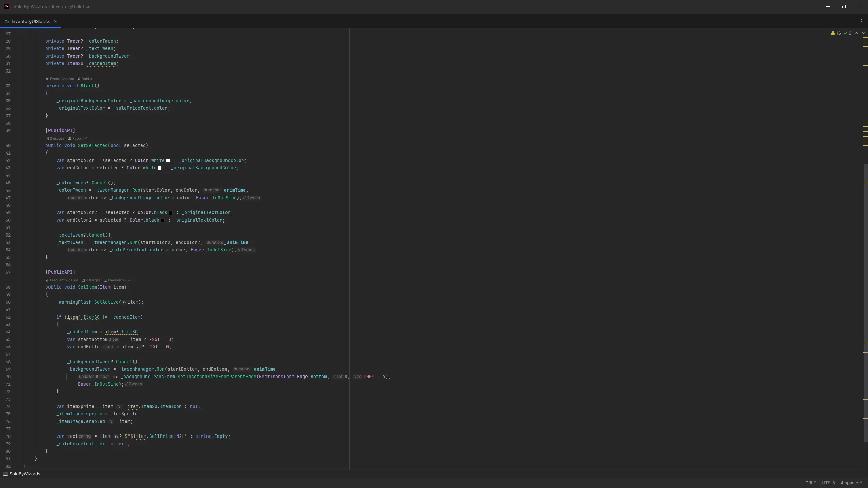Viewport: 868px width, 488px height.
Task: Click the black color swatch on line 49
Action: coord(171,213)
